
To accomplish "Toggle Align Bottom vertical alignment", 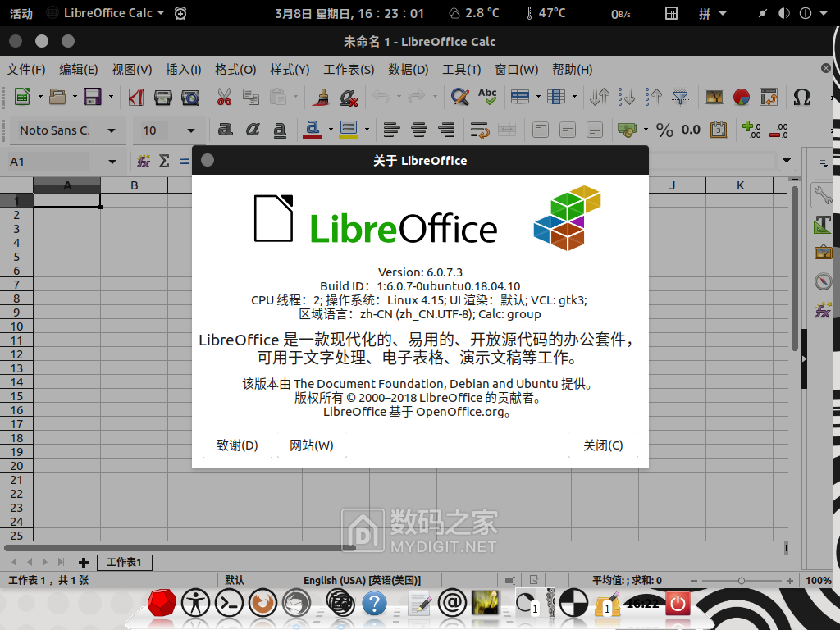I will pos(595,130).
